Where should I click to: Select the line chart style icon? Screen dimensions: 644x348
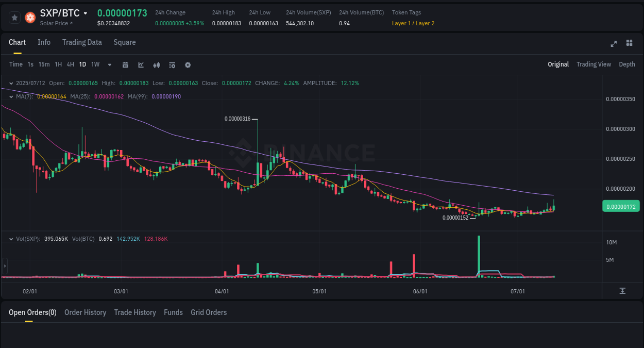pyautogui.click(x=141, y=65)
